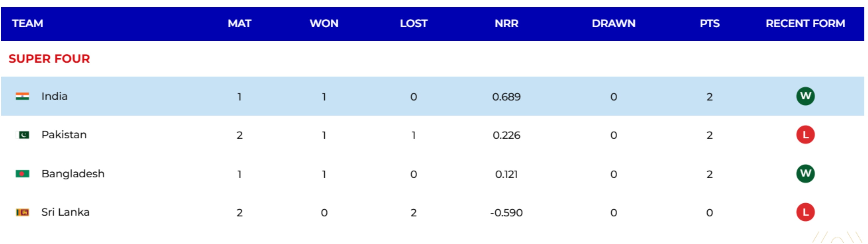Click Bangladesh's green W form badge
This screenshot has height=244, width=868.
coord(805,174)
